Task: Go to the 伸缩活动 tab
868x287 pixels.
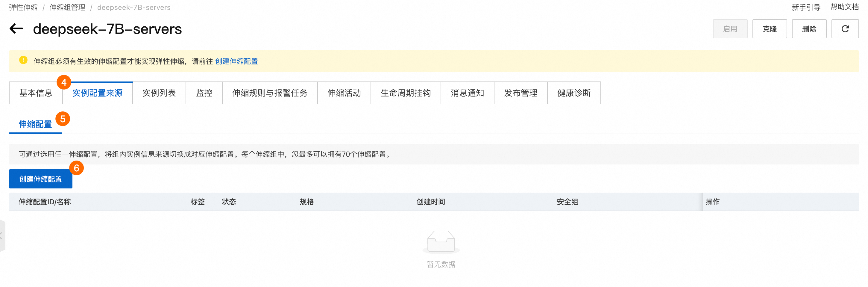Action: point(344,93)
